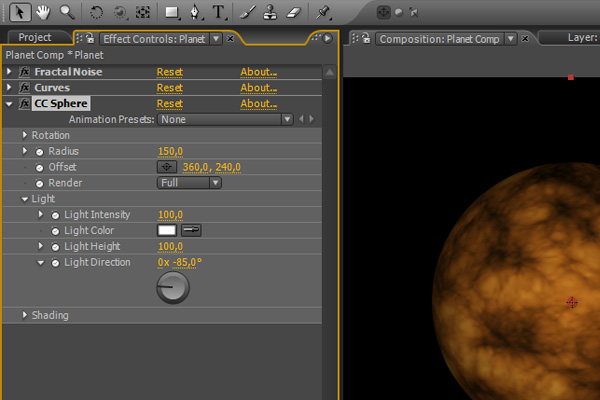Select the Rotation tool
This screenshot has width=600, height=400.
(x=96, y=12)
